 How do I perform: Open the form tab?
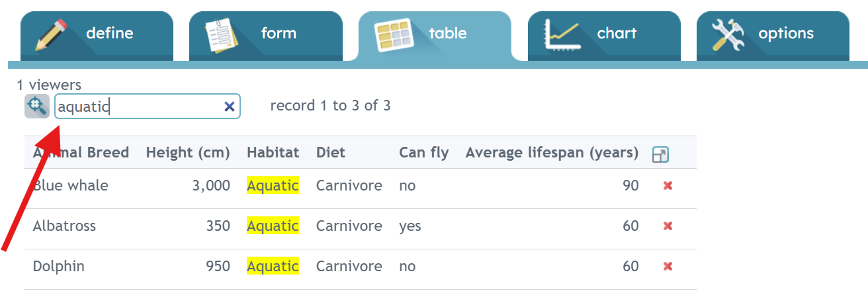(x=266, y=36)
